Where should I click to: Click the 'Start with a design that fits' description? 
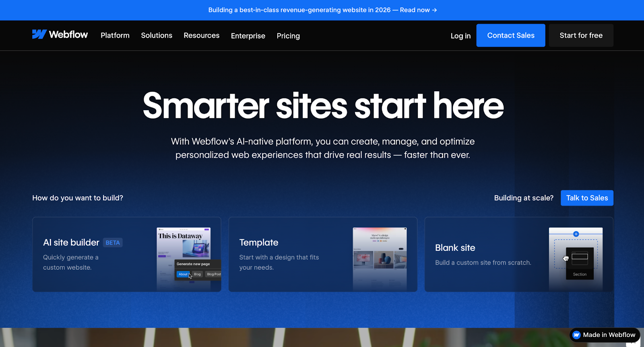pyautogui.click(x=279, y=262)
